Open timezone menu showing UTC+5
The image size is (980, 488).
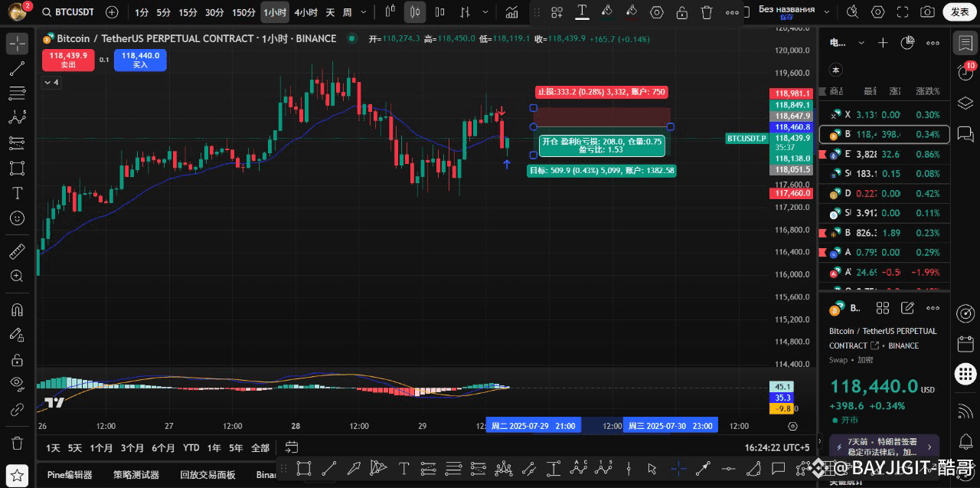click(x=777, y=448)
